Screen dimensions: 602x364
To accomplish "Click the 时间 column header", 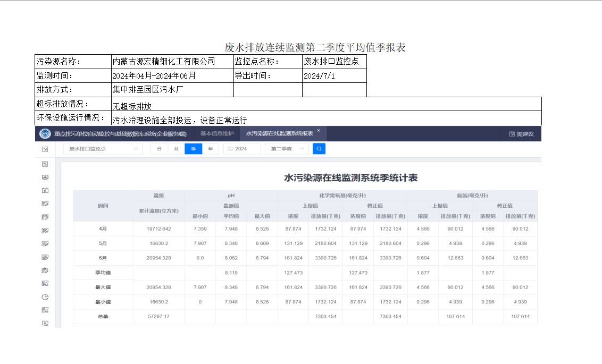I will coord(103,206).
